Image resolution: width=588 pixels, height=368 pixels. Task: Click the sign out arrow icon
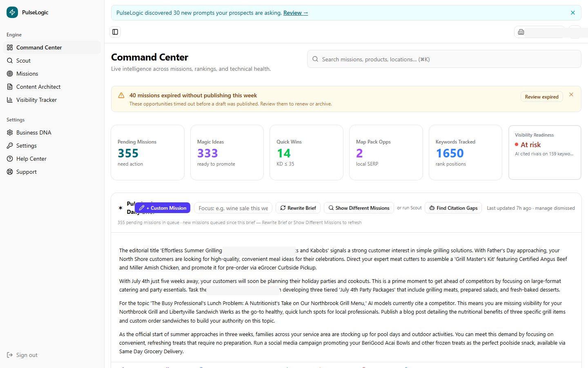(x=10, y=355)
